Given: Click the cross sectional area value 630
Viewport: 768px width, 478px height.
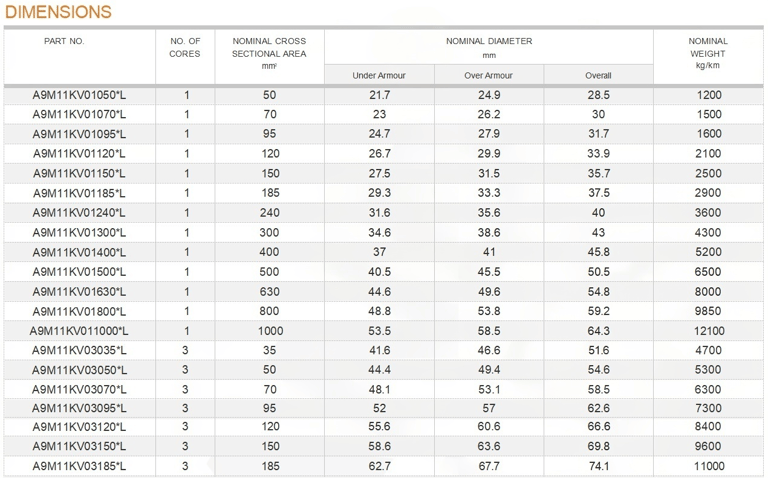Looking at the screenshot, I should pyautogui.click(x=269, y=292).
